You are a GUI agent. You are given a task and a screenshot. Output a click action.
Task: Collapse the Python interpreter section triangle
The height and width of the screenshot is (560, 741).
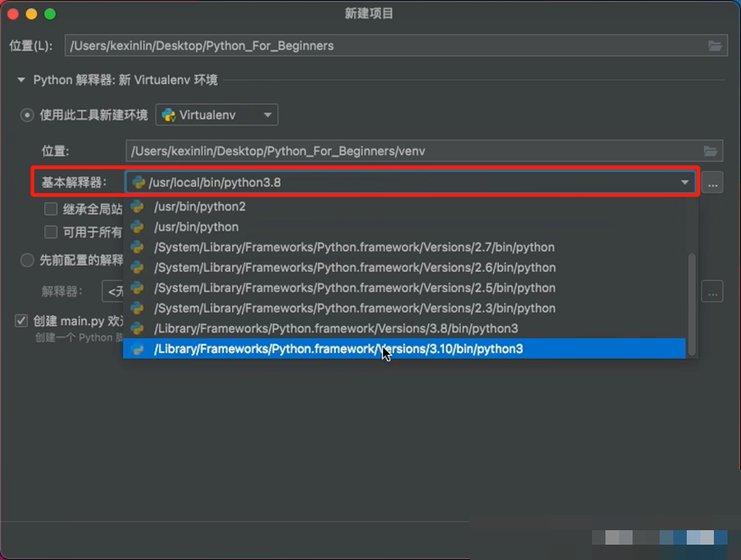(x=21, y=79)
